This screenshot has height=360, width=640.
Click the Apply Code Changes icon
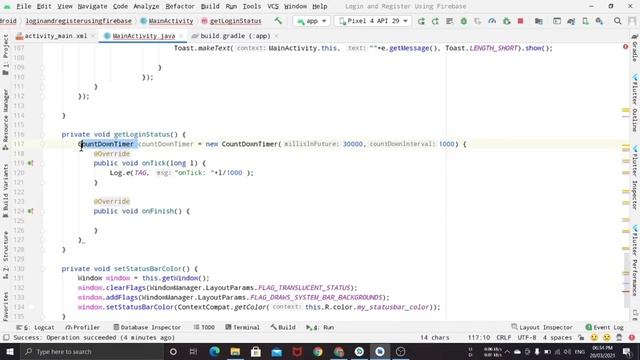[449, 21]
